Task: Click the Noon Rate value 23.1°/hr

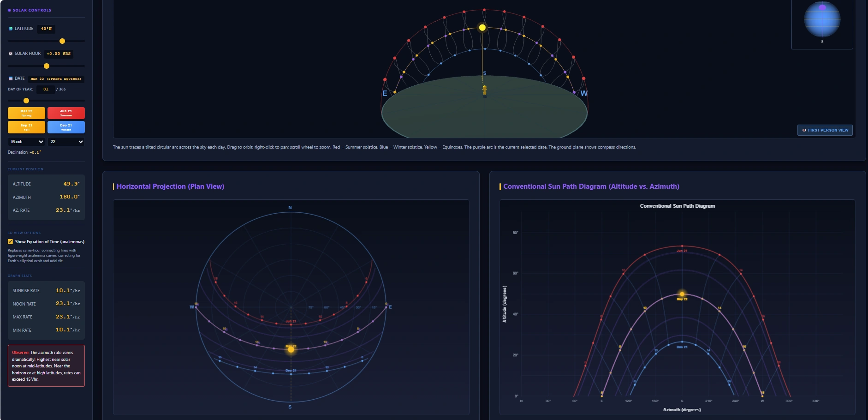Action: pyautogui.click(x=68, y=303)
